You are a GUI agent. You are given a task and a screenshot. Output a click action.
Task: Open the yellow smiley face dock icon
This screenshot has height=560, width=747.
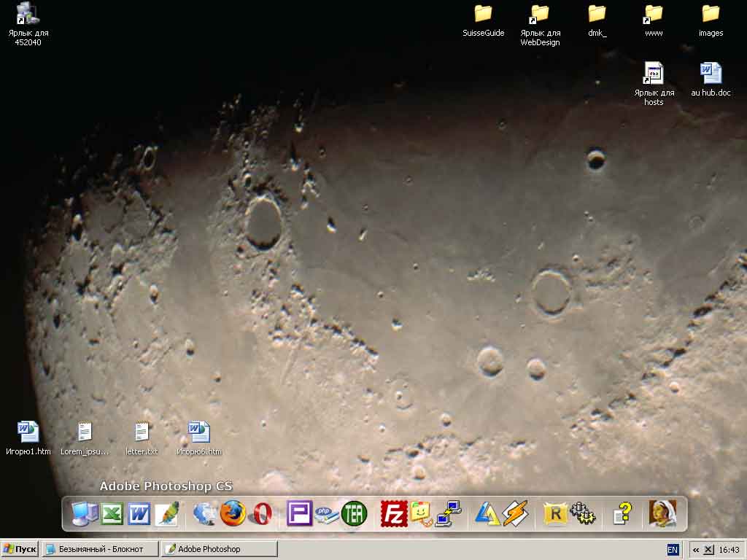(421, 514)
